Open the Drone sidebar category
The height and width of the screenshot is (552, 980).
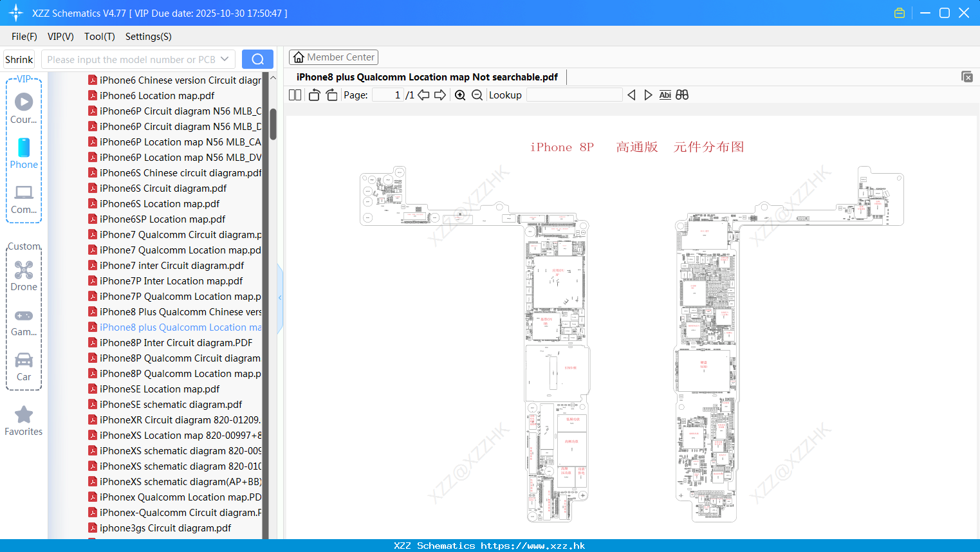tap(24, 276)
